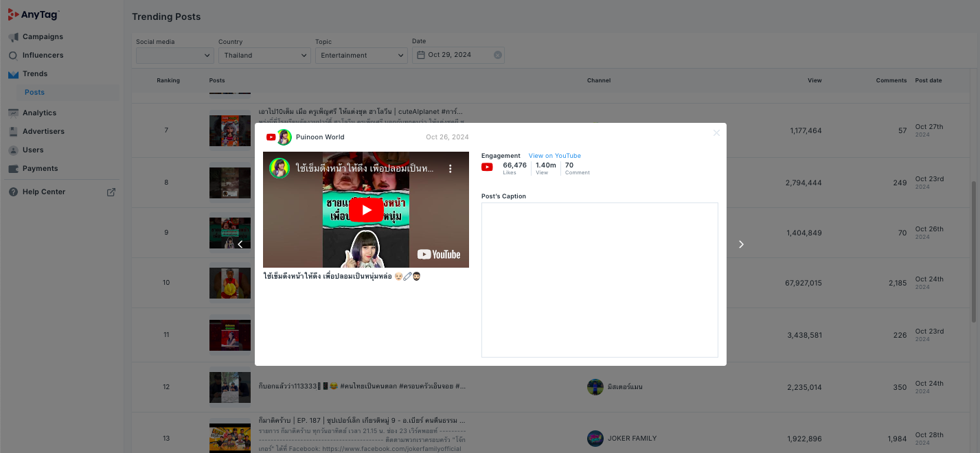Open Analytics in the sidebar
Image resolution: width=980 pixels, height=453 pixels.
point(39,113)
